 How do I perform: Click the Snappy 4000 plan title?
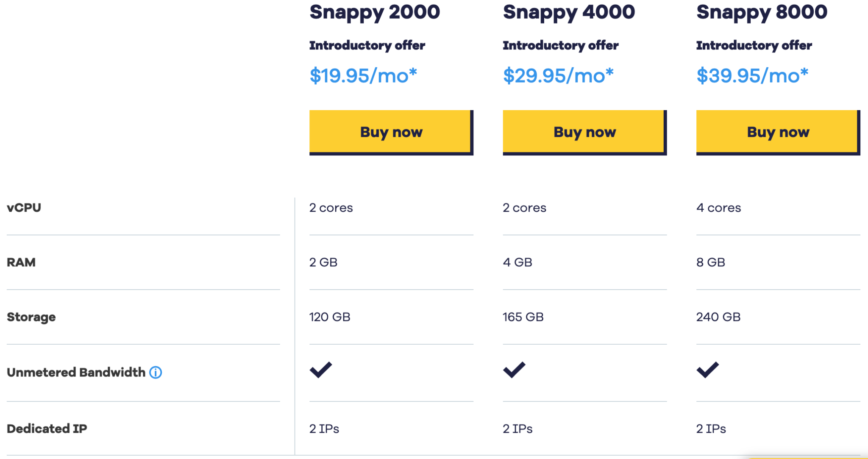(569, 12)
